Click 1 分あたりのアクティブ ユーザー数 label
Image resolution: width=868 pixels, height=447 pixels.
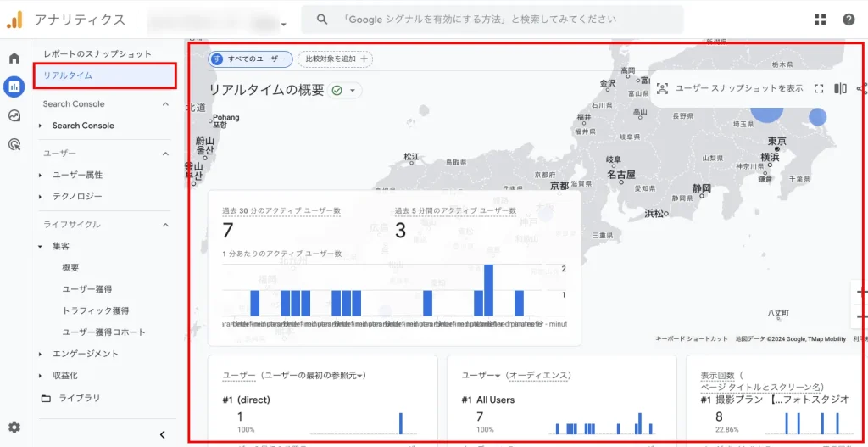[281, 254]
